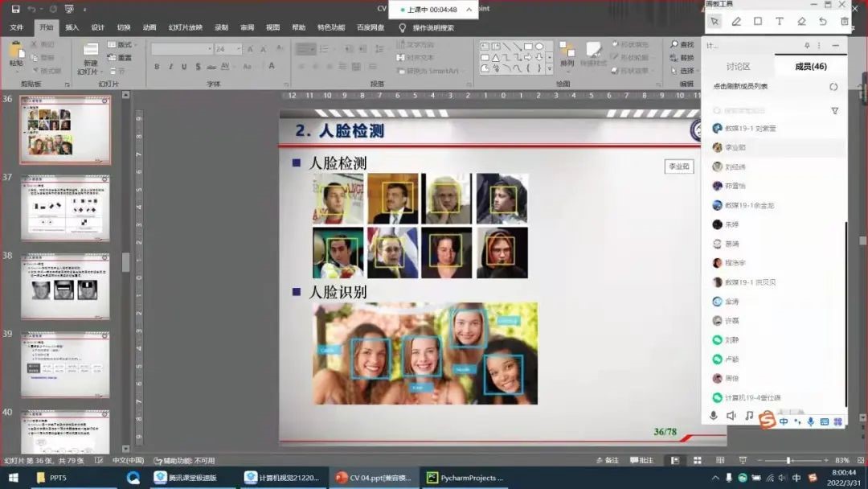Open the font size dropdown
868x489 pixels.
point(239,49)
